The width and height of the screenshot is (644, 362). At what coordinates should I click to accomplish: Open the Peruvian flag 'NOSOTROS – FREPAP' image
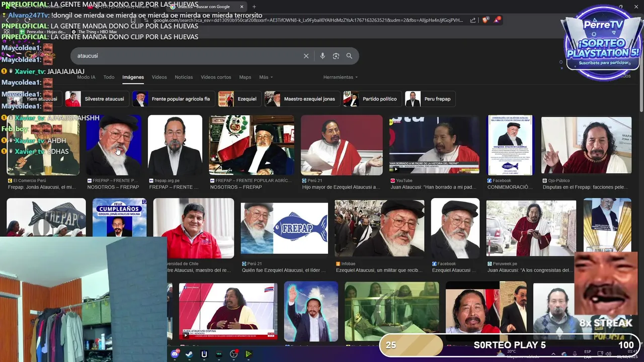click(x=252, y=145)
